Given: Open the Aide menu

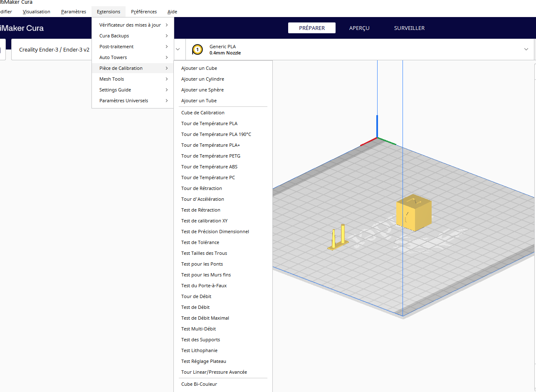Looking at the screenshot, I should click(172, 12).
